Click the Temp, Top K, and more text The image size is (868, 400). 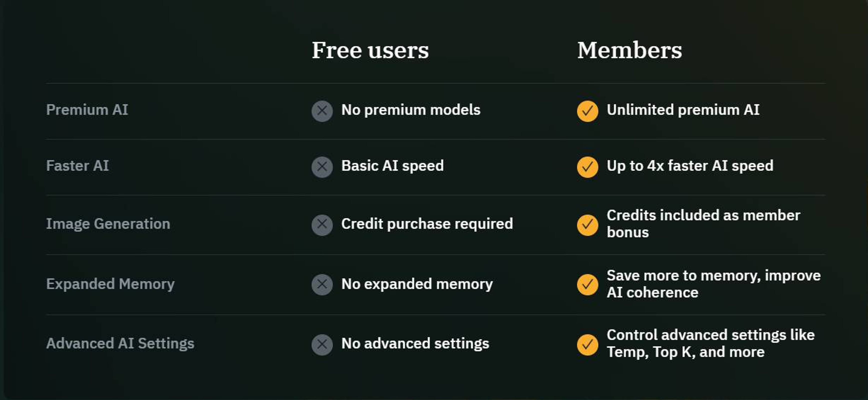[686, 352]
